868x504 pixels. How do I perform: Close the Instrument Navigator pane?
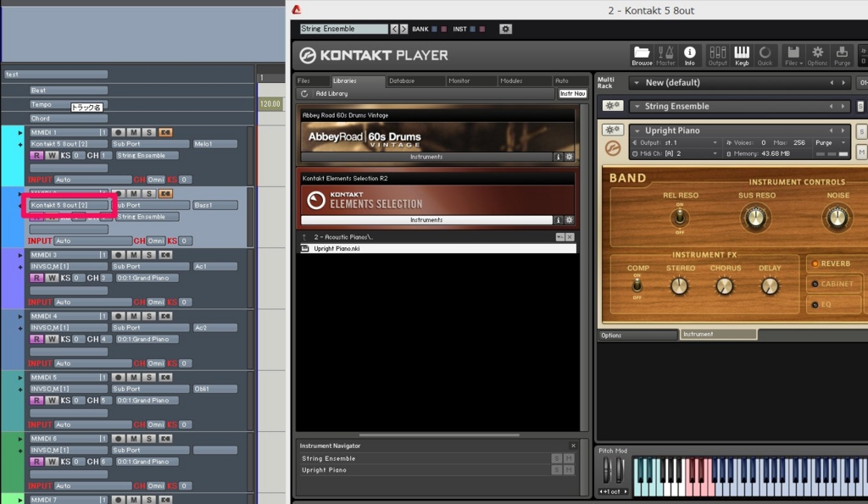pyautogui.click(x=573, y=446)
